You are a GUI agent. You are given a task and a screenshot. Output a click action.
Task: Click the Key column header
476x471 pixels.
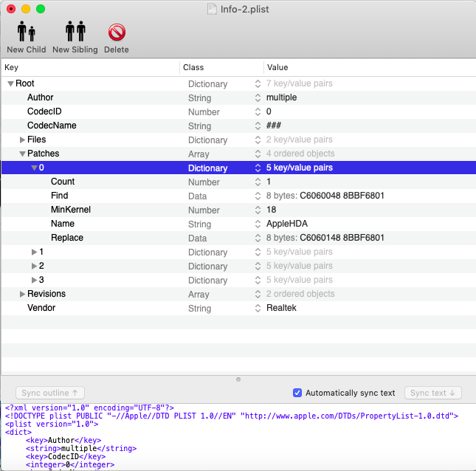pyautogui.click(x=91, y=67)
